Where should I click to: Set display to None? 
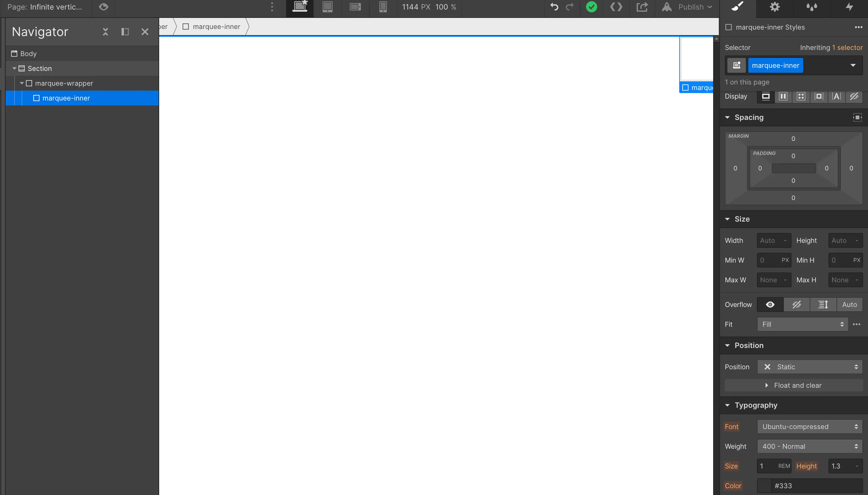coord(854,96)
